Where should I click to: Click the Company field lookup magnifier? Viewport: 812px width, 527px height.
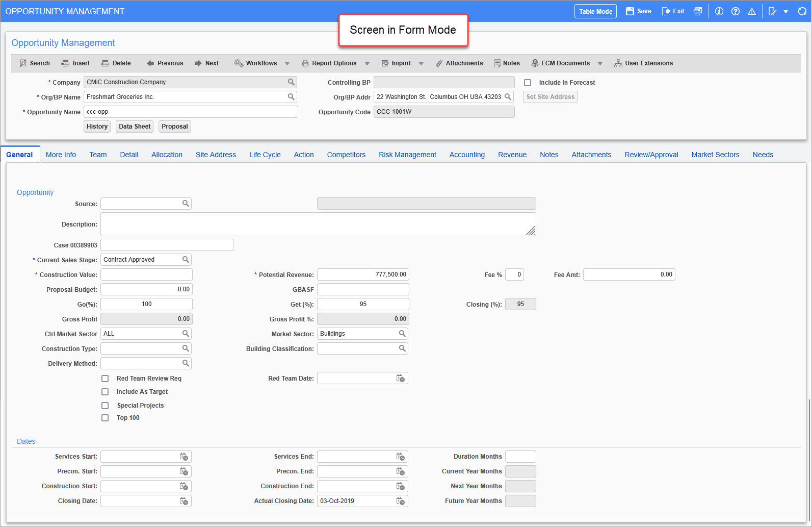[291, 82]
